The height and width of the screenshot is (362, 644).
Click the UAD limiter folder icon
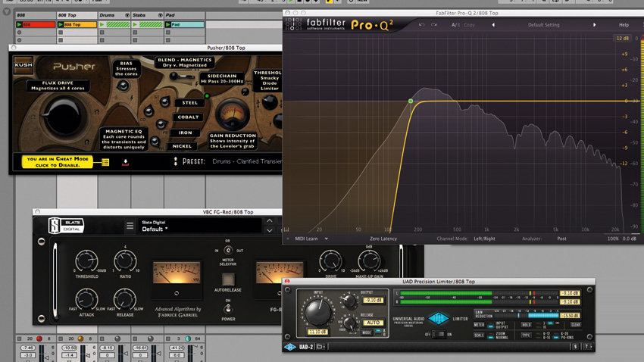321,347
